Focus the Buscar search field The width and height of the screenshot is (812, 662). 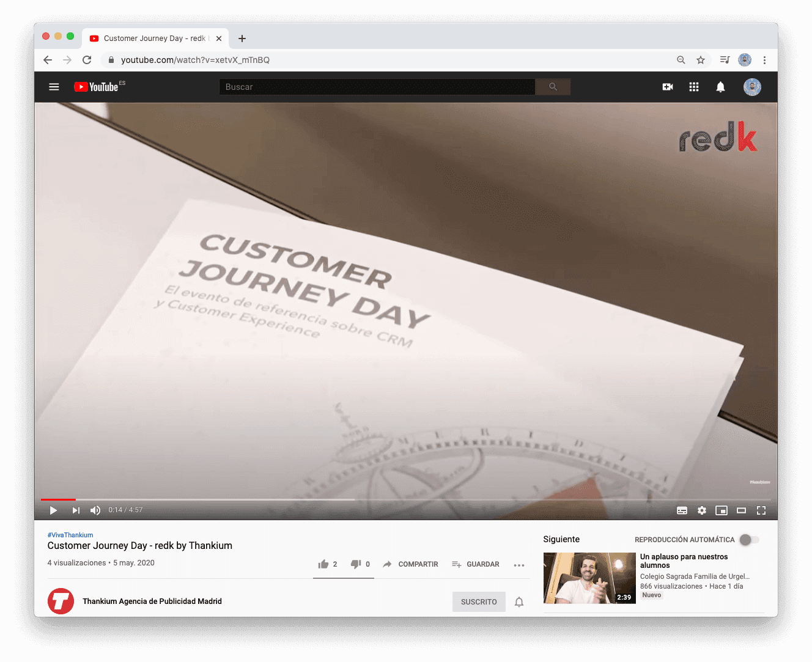point(377,87)
